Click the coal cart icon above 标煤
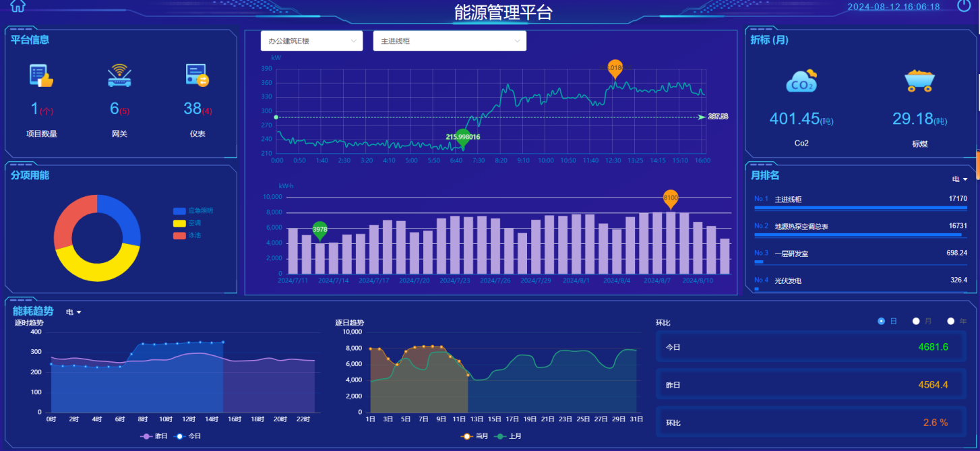Viewport: 980px width, 451px height. coord(919,80)
